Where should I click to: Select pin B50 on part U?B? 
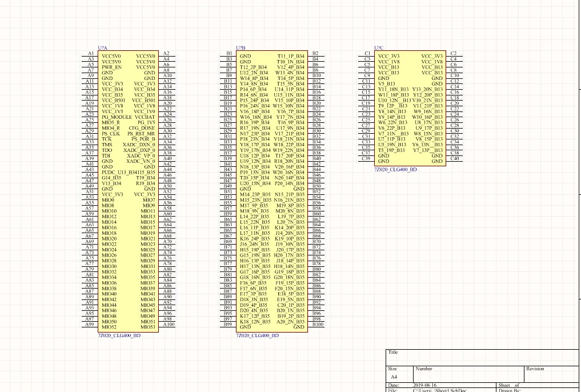click(316, 186)
